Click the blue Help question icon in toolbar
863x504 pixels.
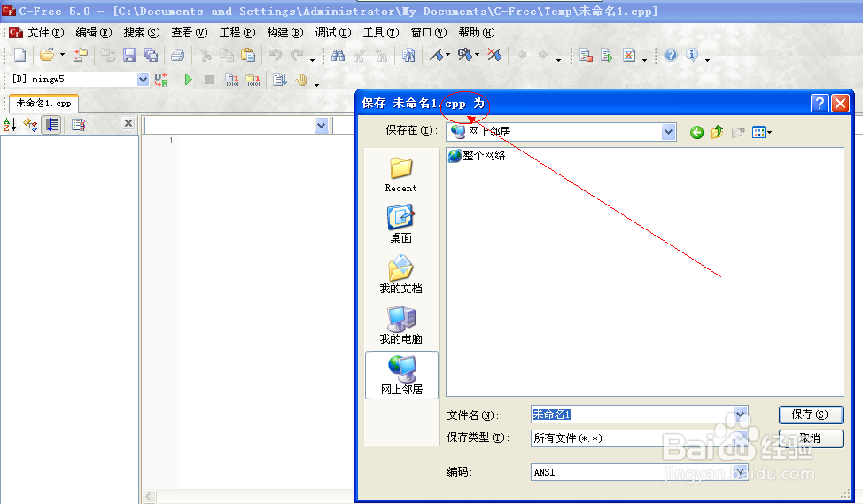click(671, 55)
